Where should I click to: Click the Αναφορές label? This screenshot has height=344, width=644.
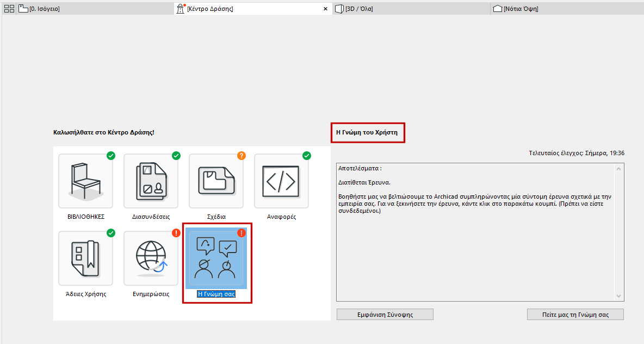click(281, 217)
